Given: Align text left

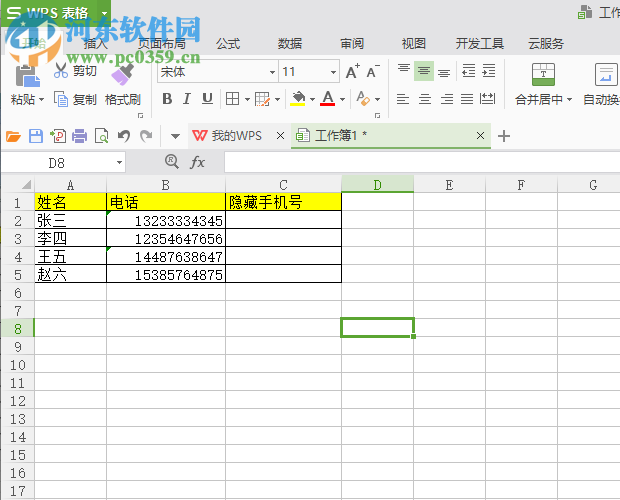Looking at the screenshot, I should click(403, 99).
